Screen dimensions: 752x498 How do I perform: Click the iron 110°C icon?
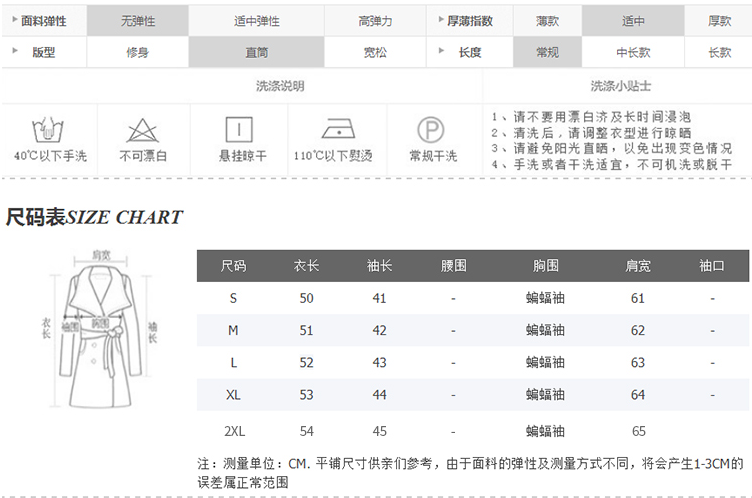tap(339, 129)
